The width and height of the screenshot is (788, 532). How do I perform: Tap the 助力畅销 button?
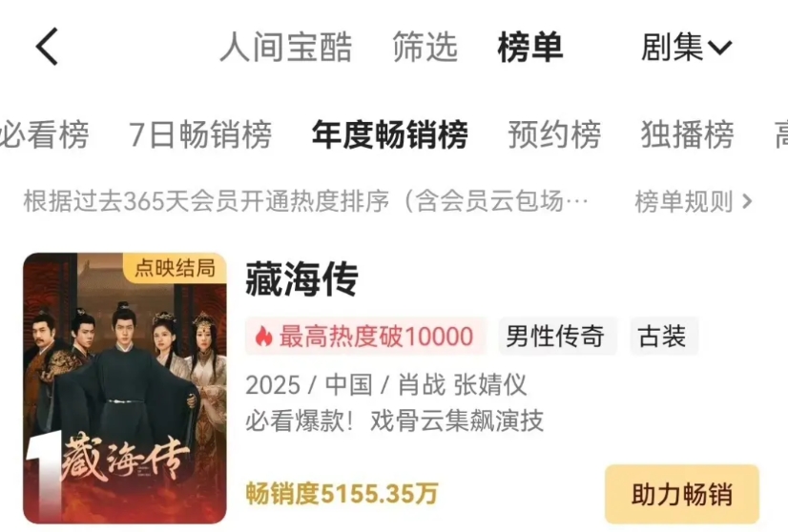point(682,494)
